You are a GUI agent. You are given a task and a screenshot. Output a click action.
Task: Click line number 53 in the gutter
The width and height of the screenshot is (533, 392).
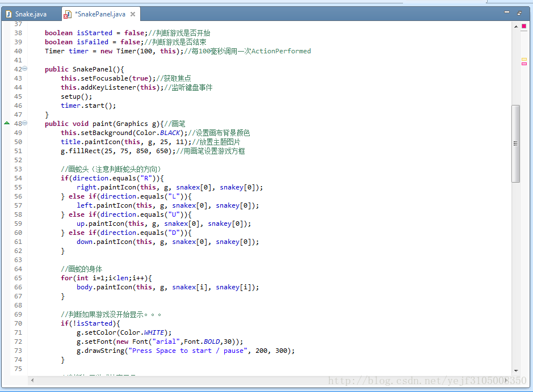point(18,169)
